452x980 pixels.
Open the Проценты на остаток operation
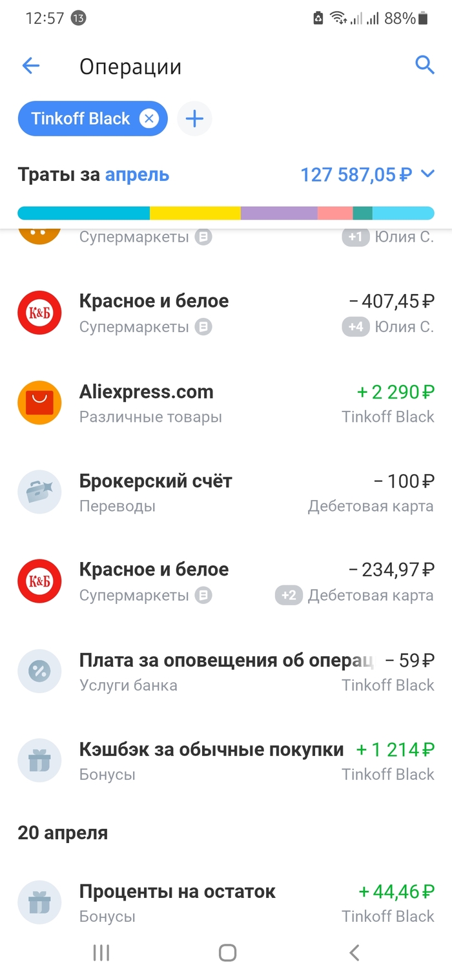226,902
